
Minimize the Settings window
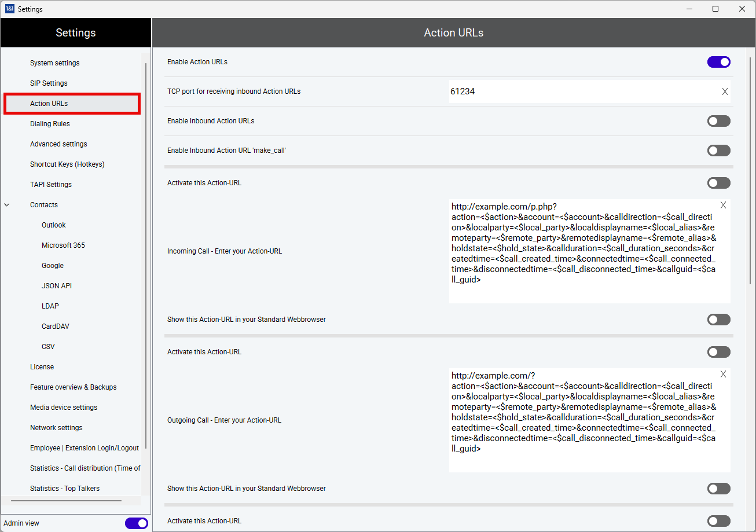pyautogui.click(x=689, y=9)
